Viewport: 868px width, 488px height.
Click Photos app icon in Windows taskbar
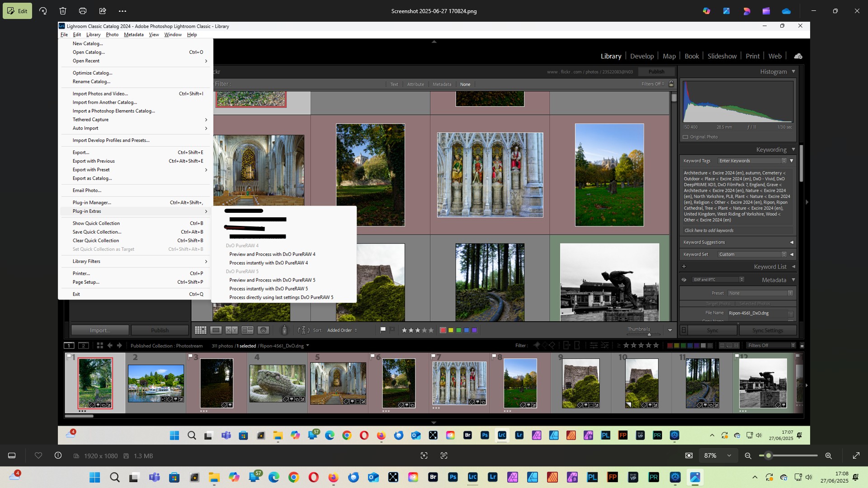click(695, 477)
